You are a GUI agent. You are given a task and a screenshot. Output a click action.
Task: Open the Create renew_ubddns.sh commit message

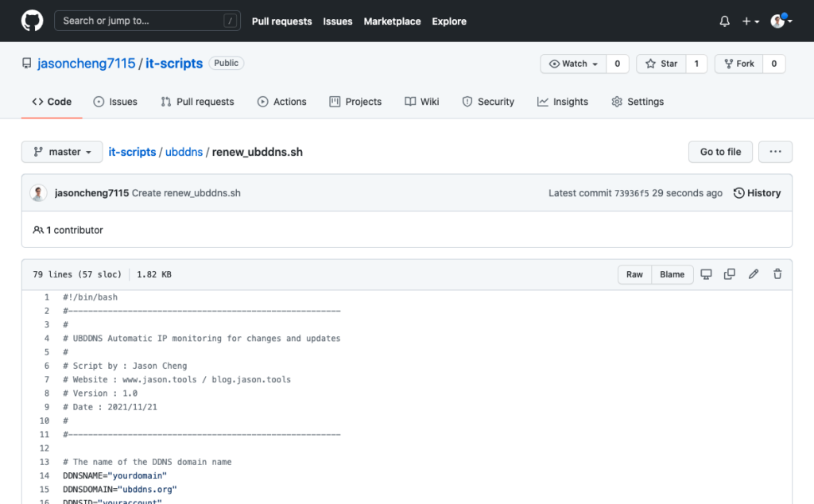[186, 193]
